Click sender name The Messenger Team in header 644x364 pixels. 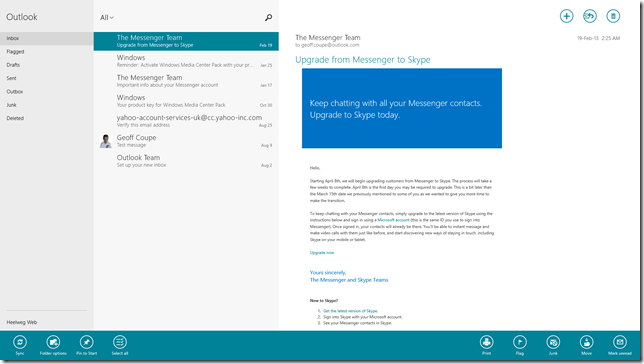click(x=328, y=37)
